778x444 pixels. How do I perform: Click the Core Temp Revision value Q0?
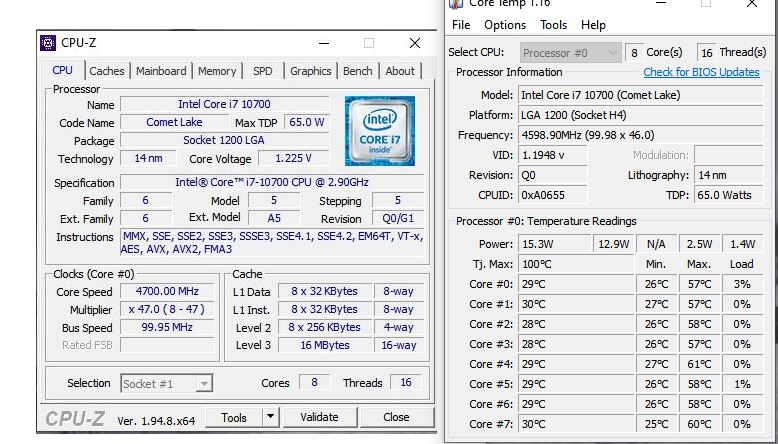click(x=553, y=175)
